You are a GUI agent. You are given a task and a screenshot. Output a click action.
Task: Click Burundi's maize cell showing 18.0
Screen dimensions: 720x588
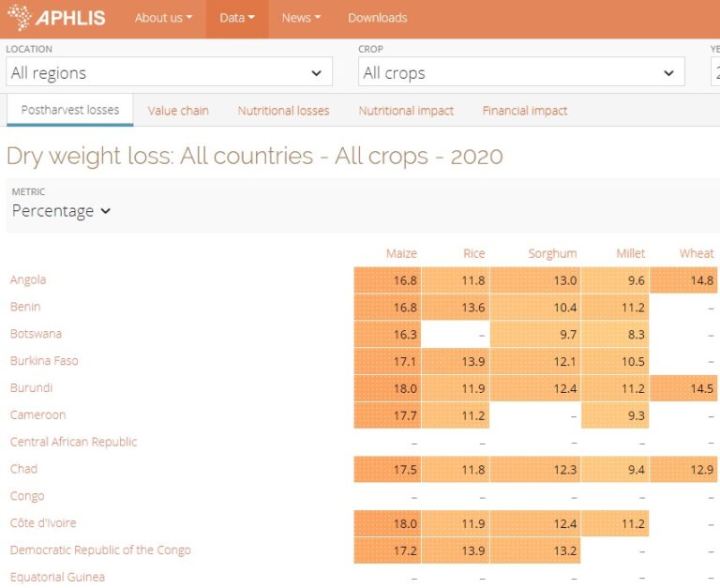[386, 388]
